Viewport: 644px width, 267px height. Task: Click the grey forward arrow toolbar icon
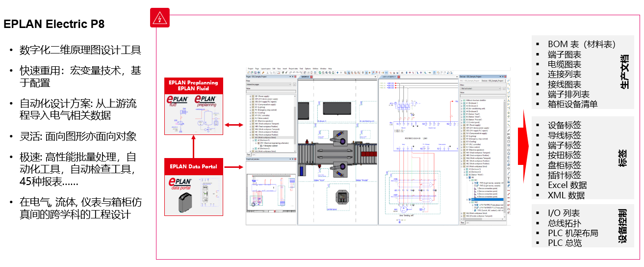click(341, 73)
